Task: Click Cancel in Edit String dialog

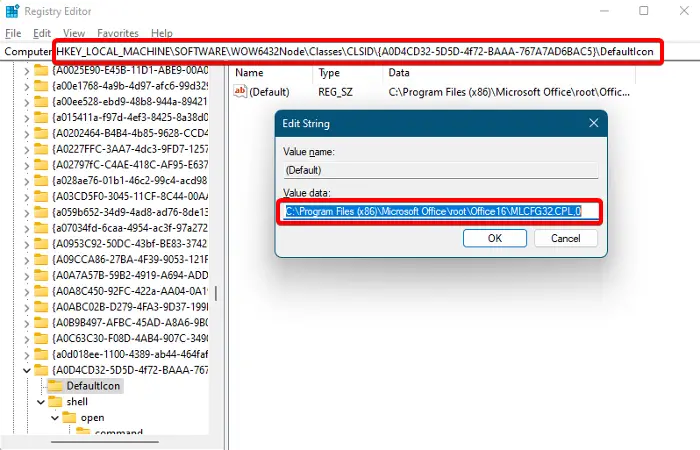Action: pyautogui.click(x=566, y=238)
